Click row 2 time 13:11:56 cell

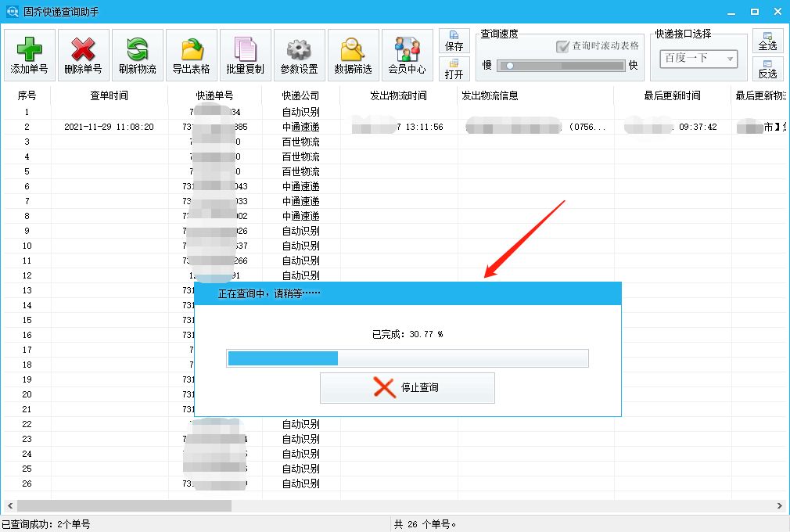click(397, 127)
